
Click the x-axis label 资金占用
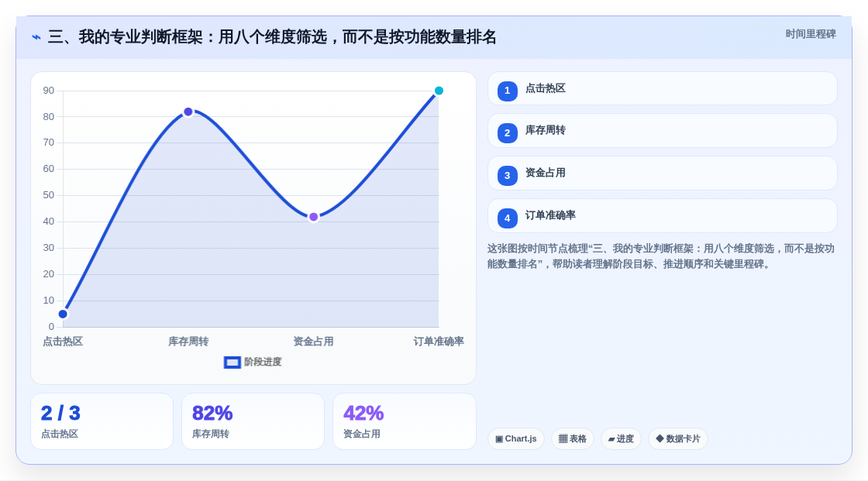tap(313, 342)
